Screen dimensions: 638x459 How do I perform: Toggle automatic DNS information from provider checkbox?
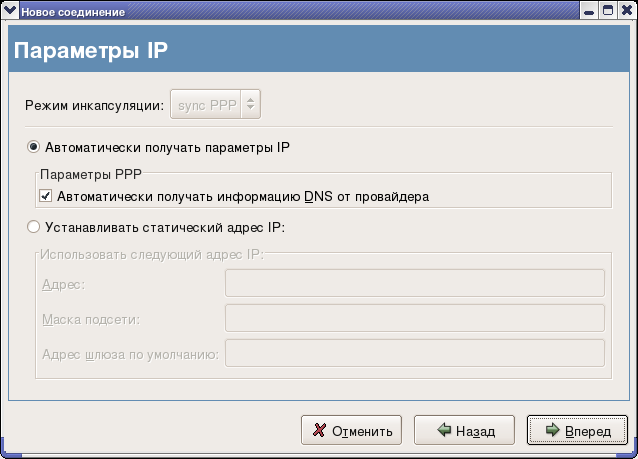coord(46,196)
